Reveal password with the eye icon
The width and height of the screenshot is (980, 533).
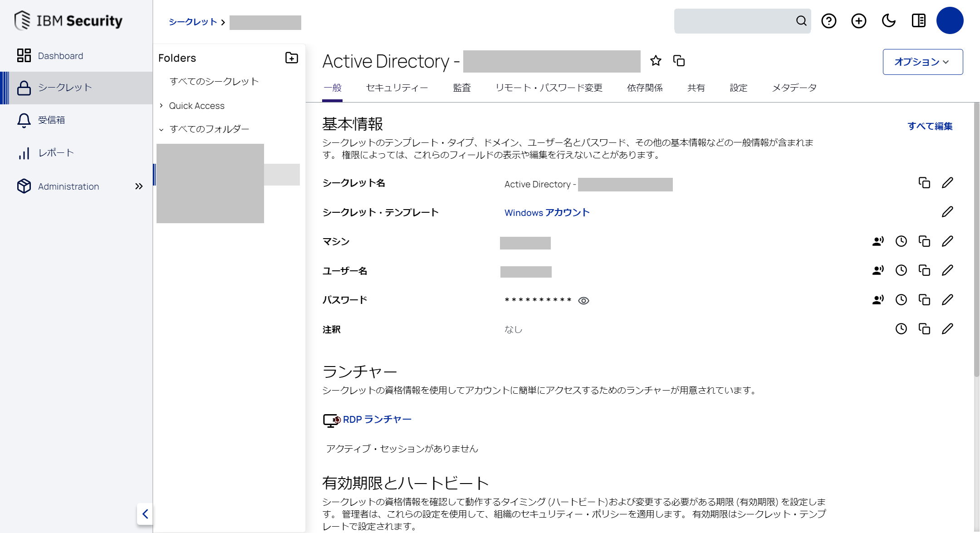tap(583, 301)
